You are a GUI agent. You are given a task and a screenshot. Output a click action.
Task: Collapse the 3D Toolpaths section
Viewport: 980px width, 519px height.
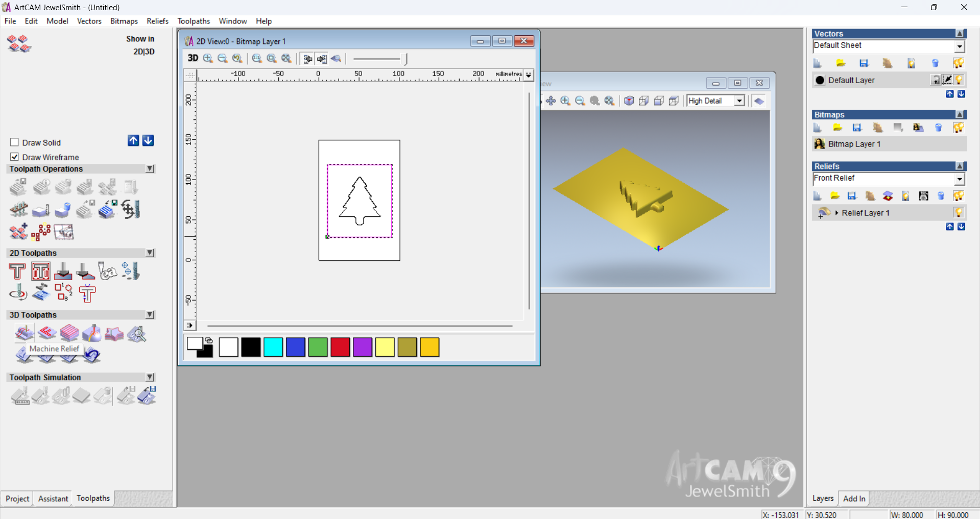pyautogui.click(x=150, y=315)
